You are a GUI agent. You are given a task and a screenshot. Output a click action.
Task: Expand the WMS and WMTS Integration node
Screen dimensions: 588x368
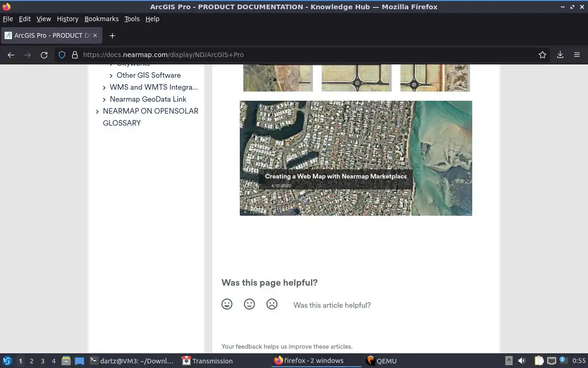pos(104,87)
